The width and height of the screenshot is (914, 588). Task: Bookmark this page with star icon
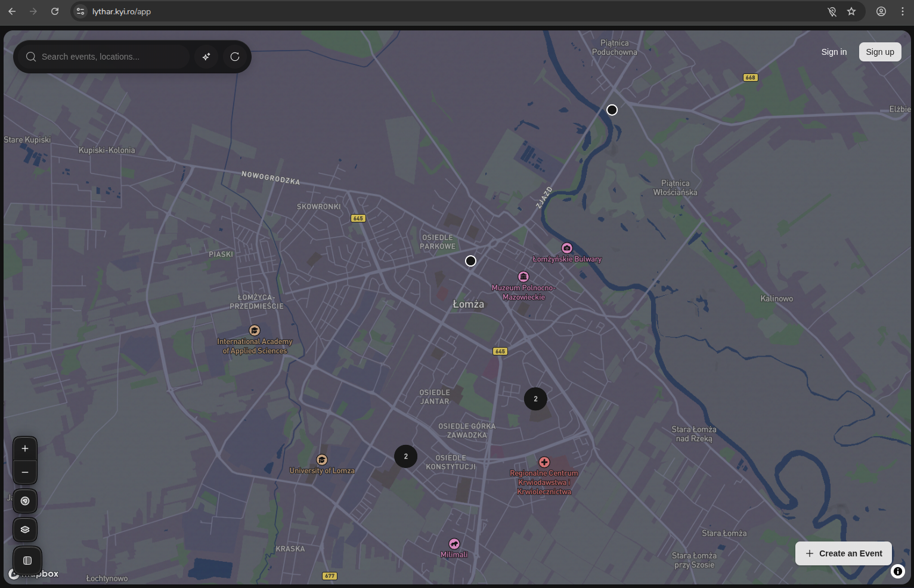click(851, 11)
